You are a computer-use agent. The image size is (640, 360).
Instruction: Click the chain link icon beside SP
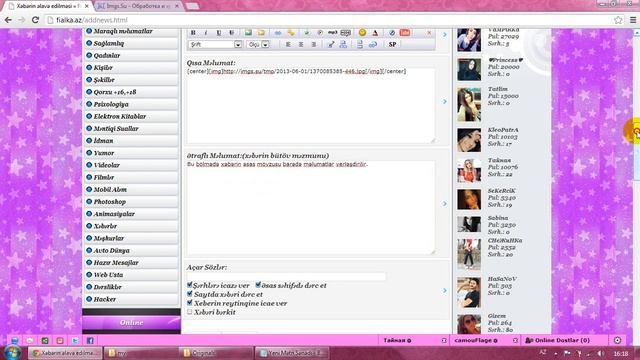coord(372,44)
